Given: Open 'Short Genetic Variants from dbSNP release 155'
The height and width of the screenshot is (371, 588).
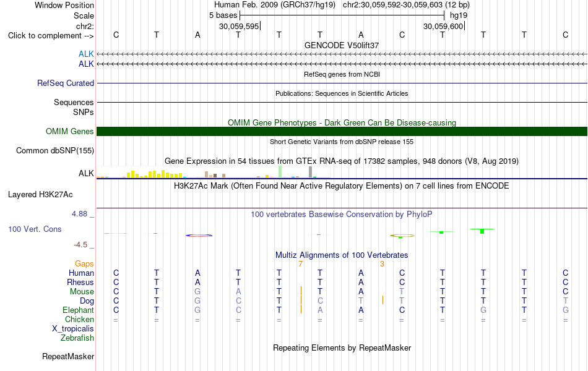Looking at the screenshot, I should coord(342,142).
